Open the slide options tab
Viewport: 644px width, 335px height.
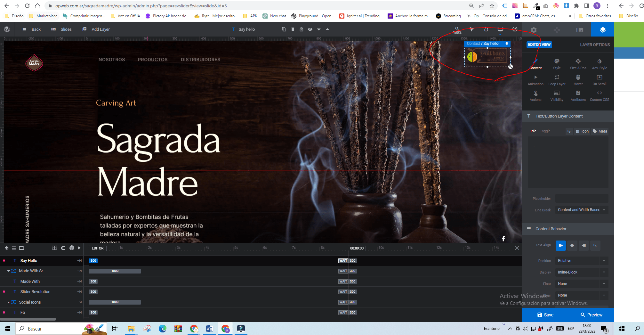580,30
